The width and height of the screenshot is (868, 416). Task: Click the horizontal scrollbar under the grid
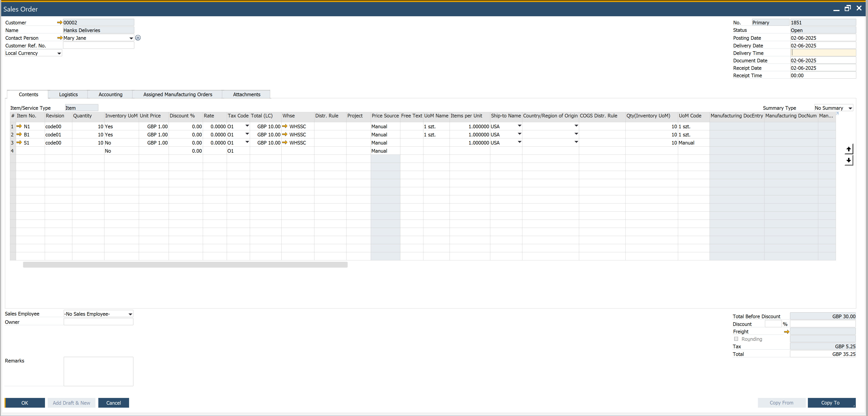point(185,265)
